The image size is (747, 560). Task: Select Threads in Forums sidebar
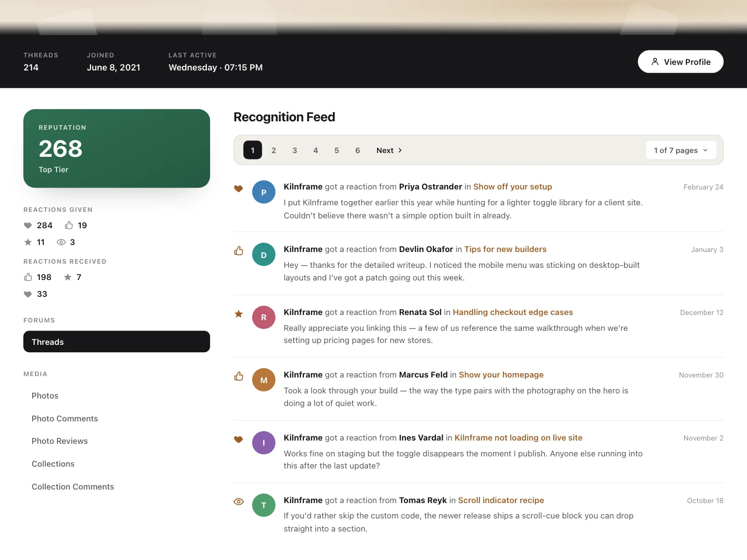pyautogui.click(x=117, y=342)
